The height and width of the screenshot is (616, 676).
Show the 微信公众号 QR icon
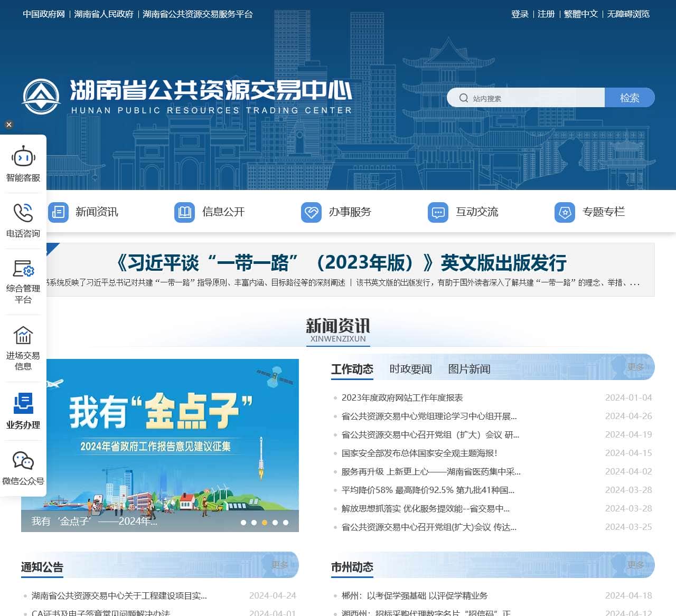23,461
